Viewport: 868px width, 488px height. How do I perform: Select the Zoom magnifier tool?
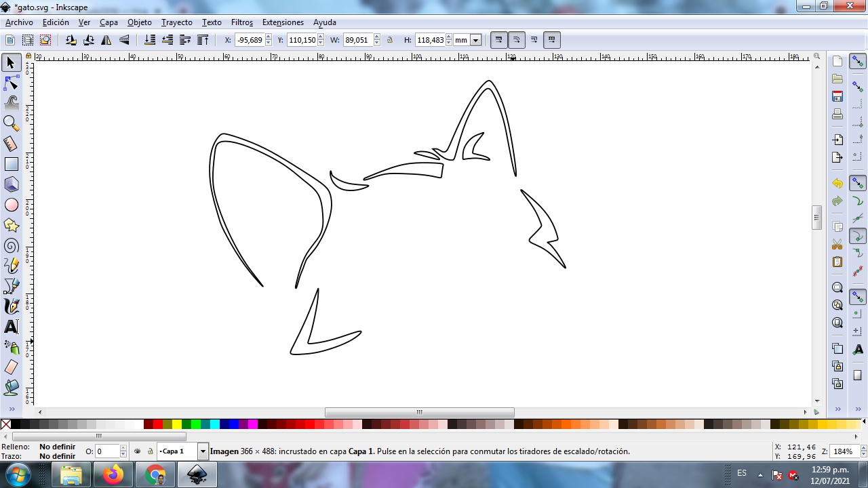click(11, 123)
